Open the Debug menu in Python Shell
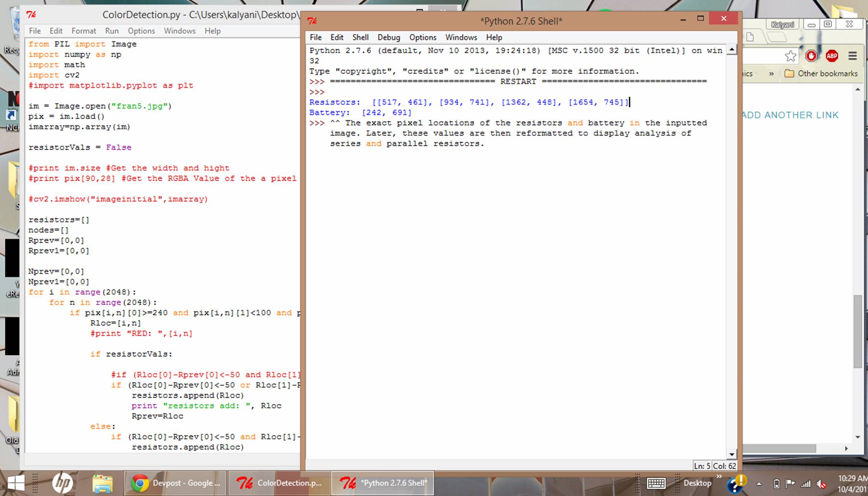Viewport: 868px width, 496px height. (389, 37)
